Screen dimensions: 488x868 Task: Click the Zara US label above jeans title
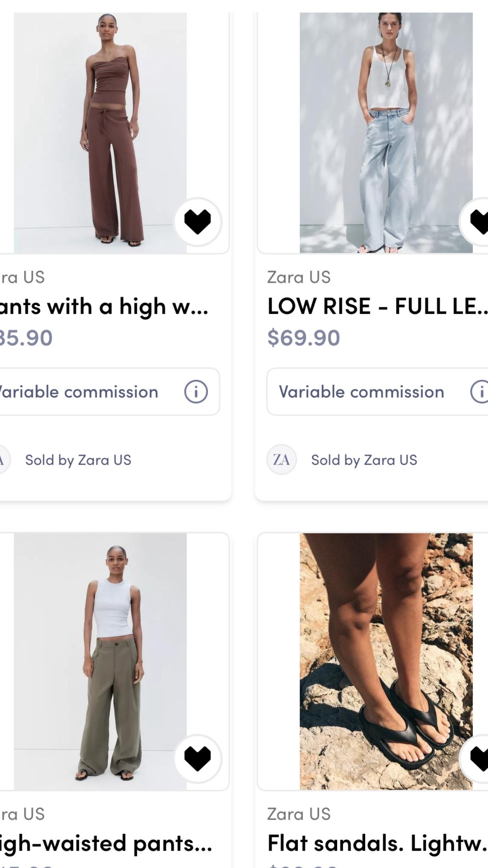[x=299, y=276]
